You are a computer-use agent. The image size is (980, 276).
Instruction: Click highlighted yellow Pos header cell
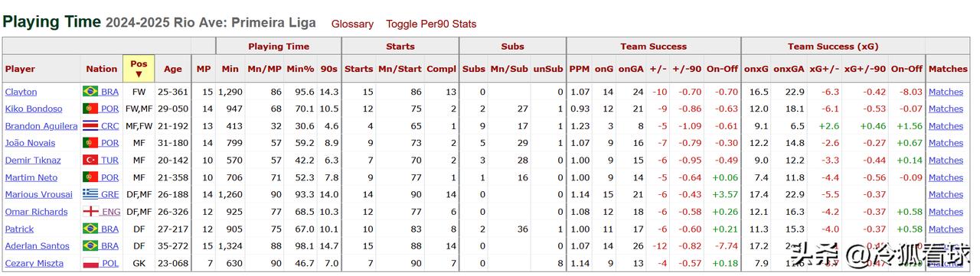coord(139,69)
